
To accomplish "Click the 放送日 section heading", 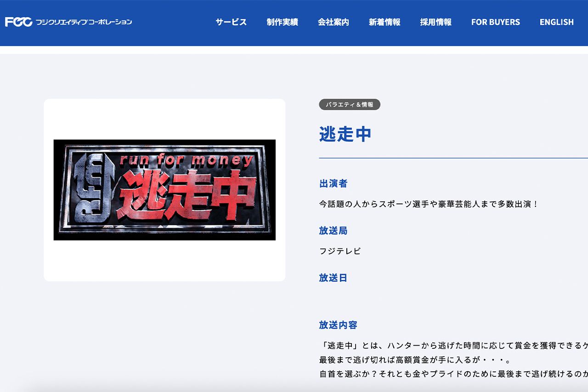I will coord(332,278).
